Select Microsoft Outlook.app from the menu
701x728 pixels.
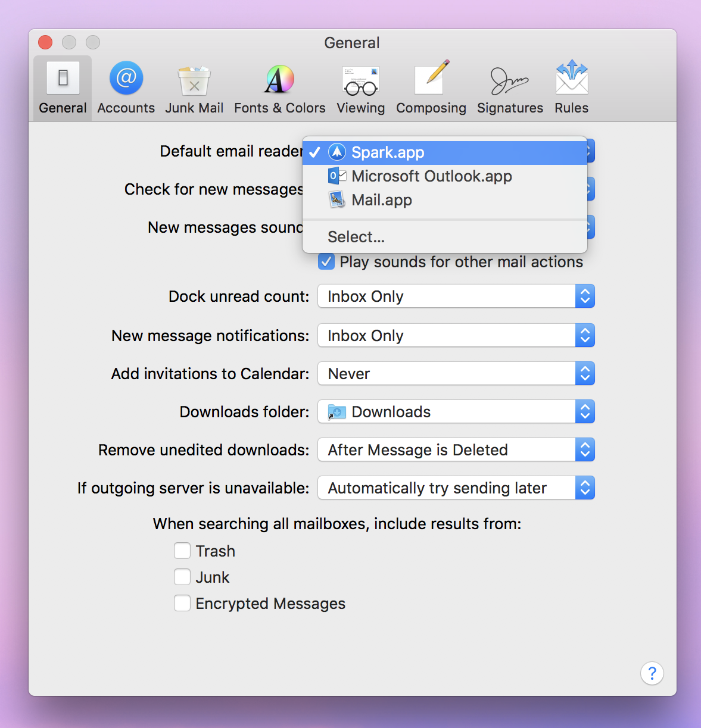coord(445,176)
